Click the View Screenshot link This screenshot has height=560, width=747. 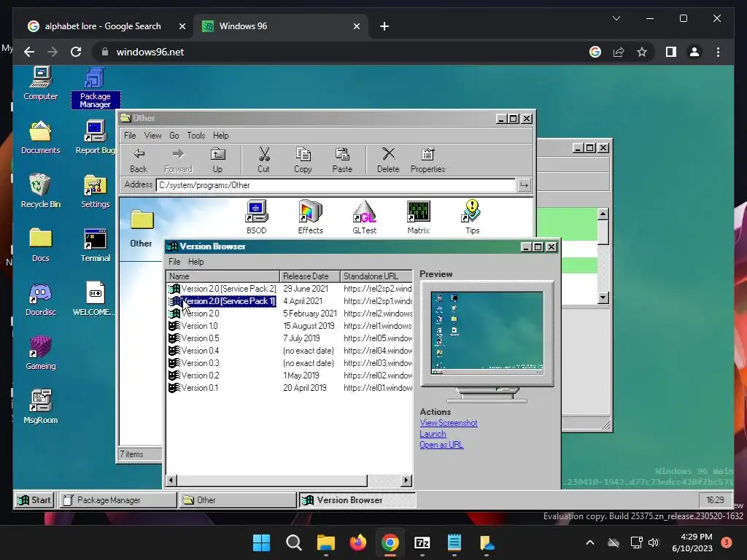click(449, 423)
